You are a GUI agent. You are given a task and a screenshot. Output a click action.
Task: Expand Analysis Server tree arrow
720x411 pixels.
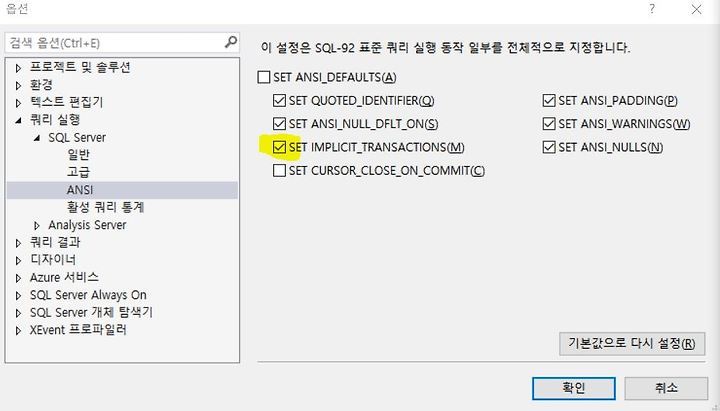[x=37, y=225]
